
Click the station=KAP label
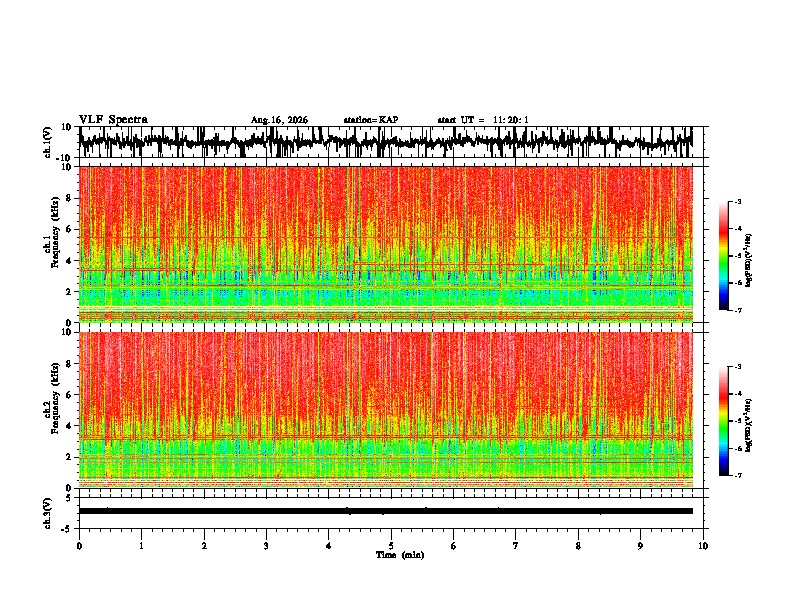(x=371, y=120)
